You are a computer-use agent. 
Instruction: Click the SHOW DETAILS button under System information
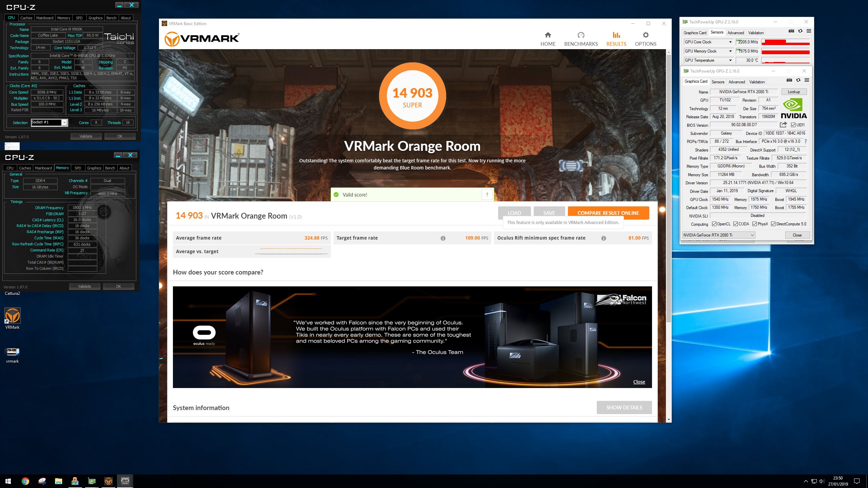pyautogui.click(x=624, y=408)
